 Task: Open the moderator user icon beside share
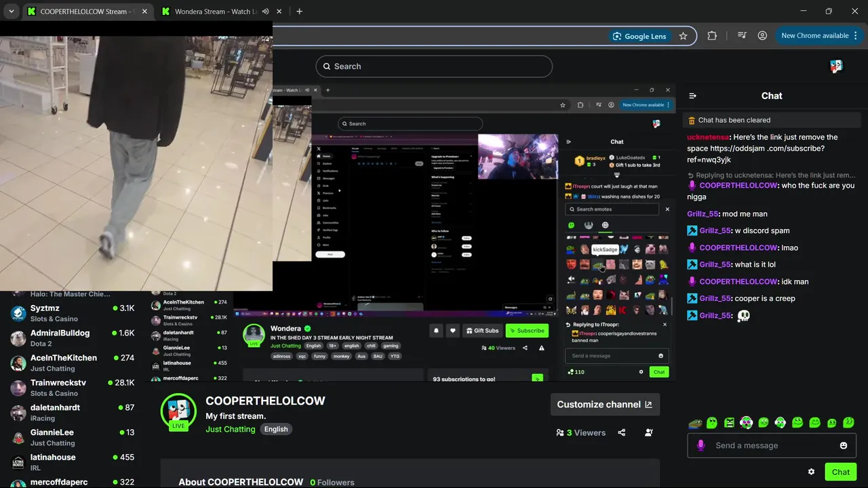[x=649, y=432]
